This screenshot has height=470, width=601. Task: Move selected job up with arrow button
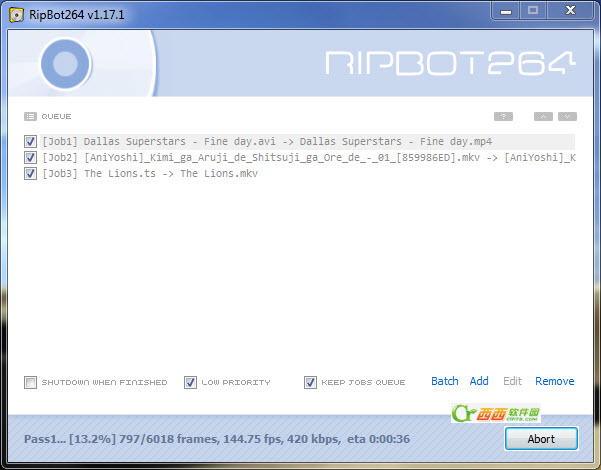coord(543,117)
